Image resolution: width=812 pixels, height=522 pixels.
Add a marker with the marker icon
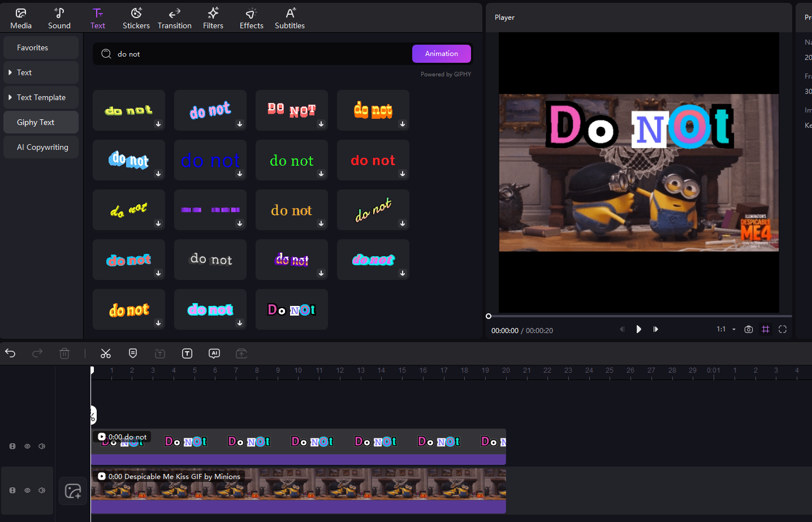click(x=133, y=353)
